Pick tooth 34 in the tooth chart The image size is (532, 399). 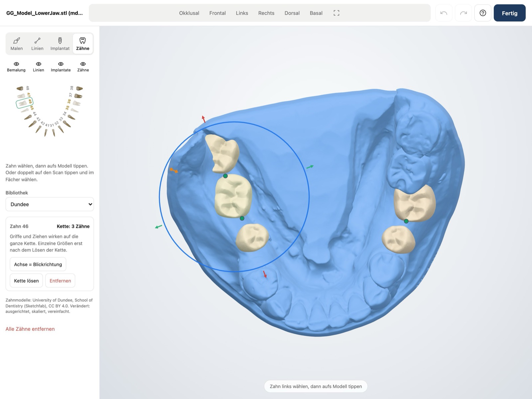(71, 117)
